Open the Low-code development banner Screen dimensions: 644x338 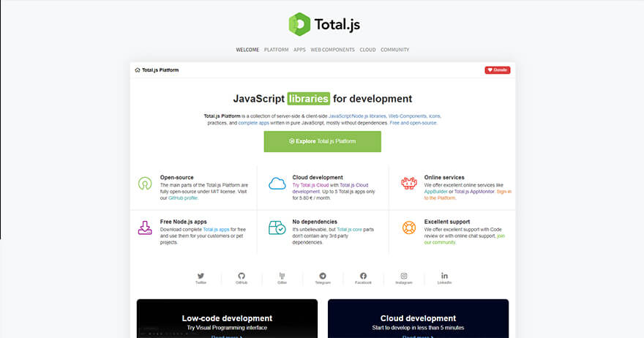click(227, 318)
